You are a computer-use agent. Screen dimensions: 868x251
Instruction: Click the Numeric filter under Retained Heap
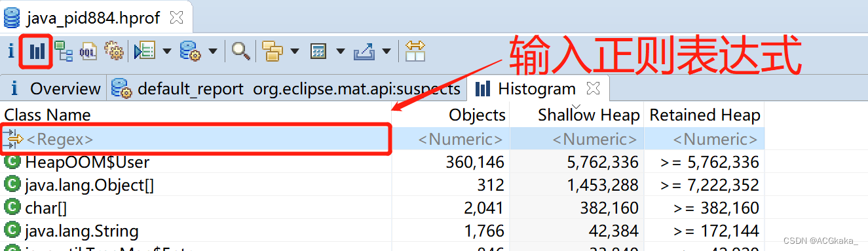point(704,139)
